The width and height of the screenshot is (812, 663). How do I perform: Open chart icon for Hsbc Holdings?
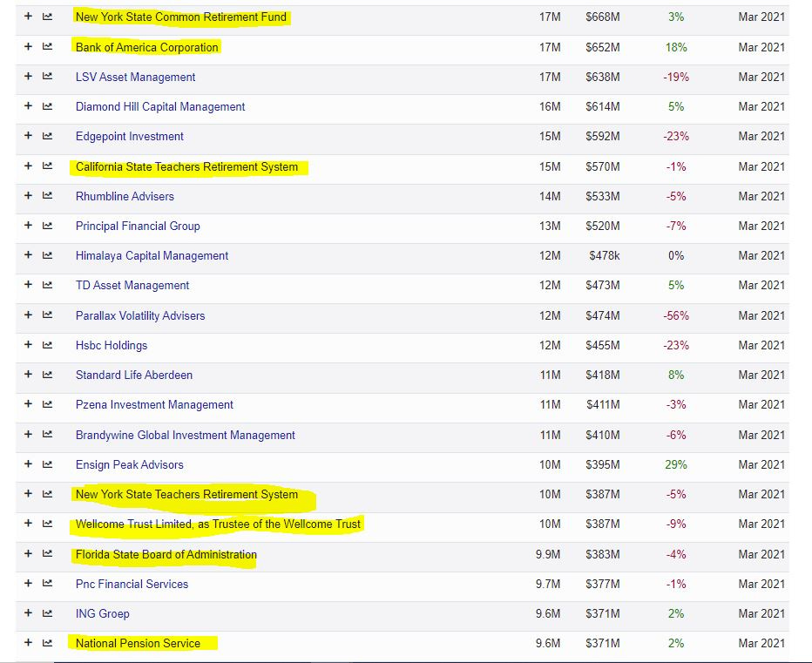click(47, 345)
